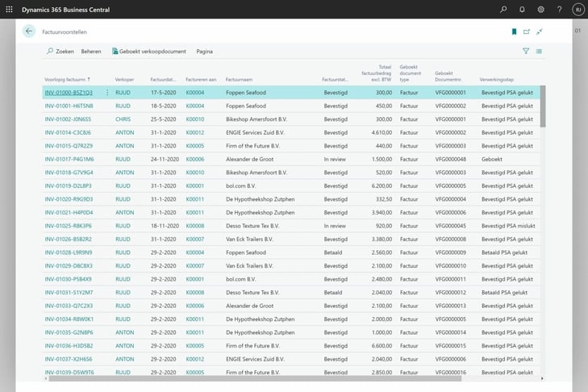This screenshot has width=588, height=392.
Task: Select amount 6.200,00 cell
Action: coord(382,186)
